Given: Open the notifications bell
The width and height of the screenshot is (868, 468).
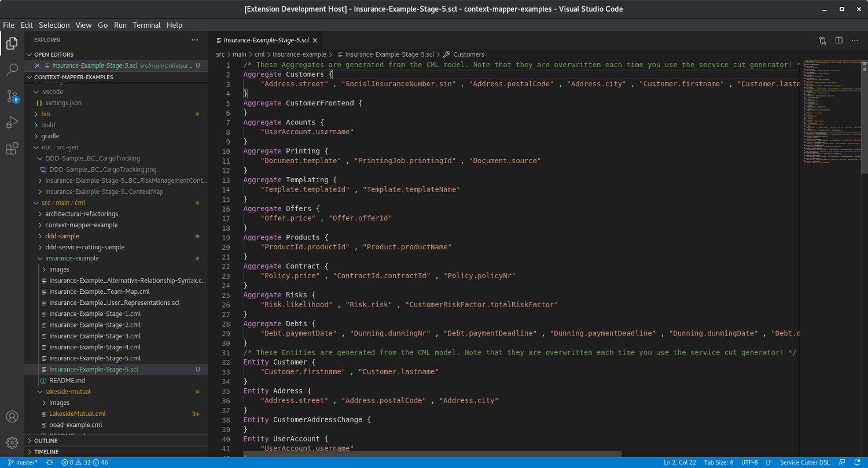Looking at the screenshot, I should click(860, 462).
